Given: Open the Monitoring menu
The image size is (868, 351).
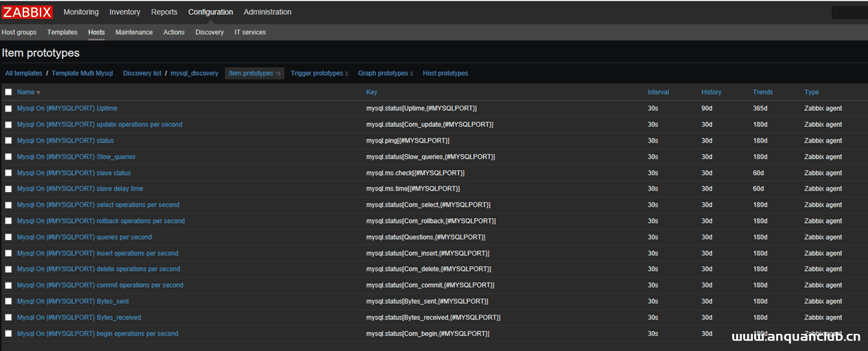Looking at the screenshot, I should click(x=81, y=12).
